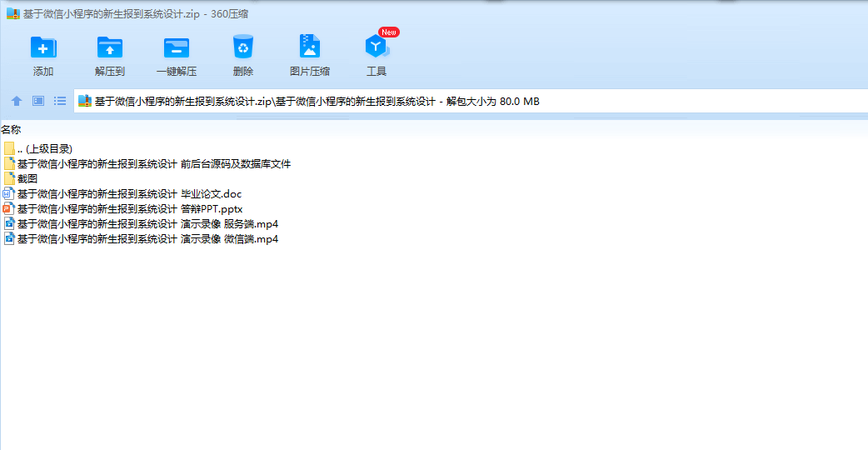
Task: Switch to list view icon
Action: click(60, 101)
